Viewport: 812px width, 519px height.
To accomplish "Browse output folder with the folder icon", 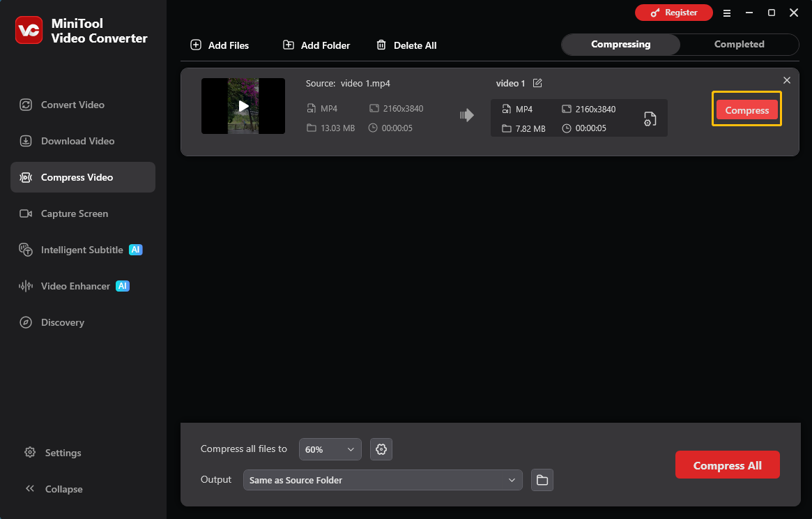I will pos(542,480).
